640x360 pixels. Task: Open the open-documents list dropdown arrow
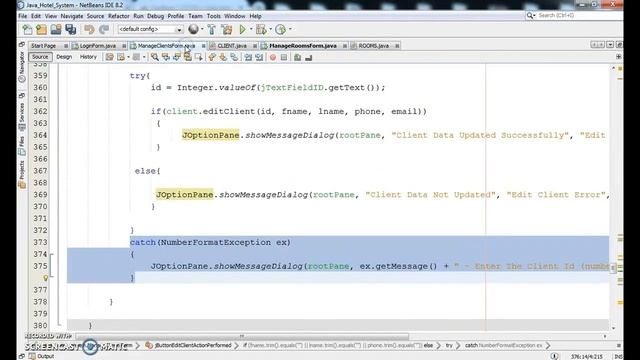point(610,44)
